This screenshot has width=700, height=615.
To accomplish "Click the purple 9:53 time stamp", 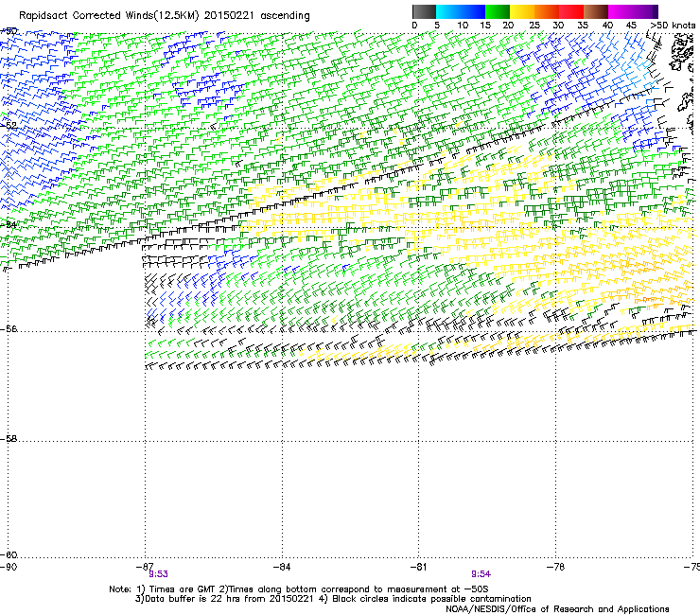I will pyautogui.click(x=159, y=574).
